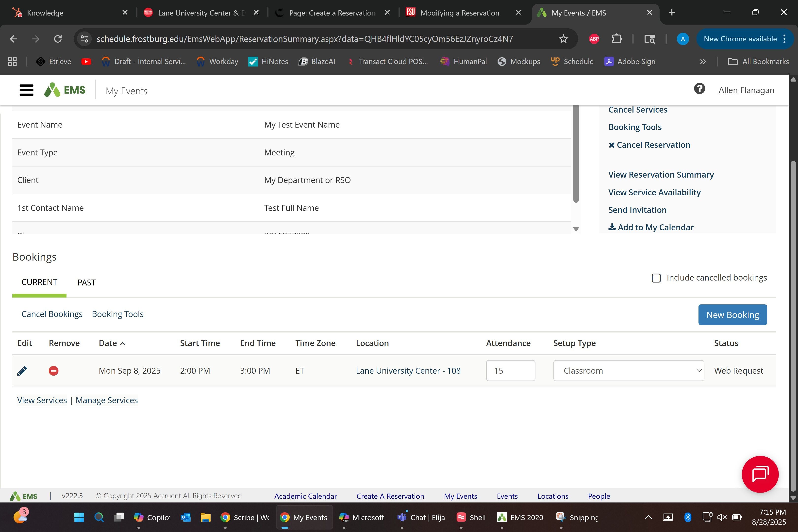Click the Cancel Reservation X link
This screenshot has width=798, height=532.
(649, 145)
